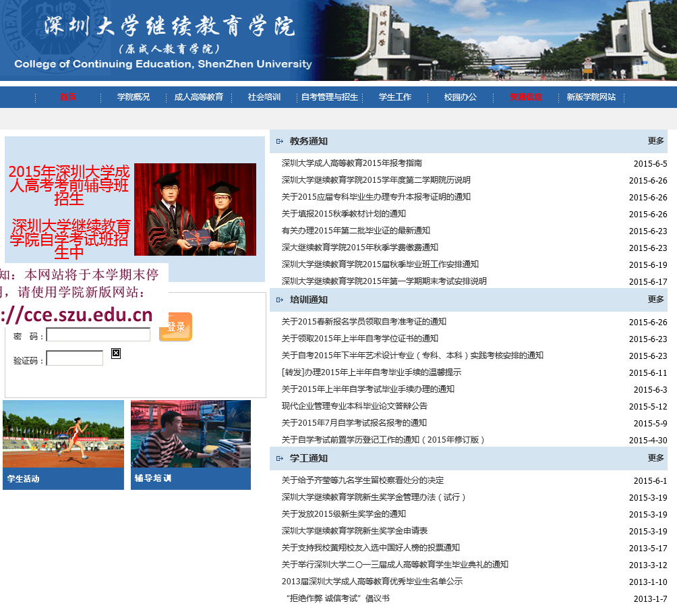Open 关于2015春新报名学员领取自考准考证的通知
Screen dimensions: 677x616
point(364,322)
